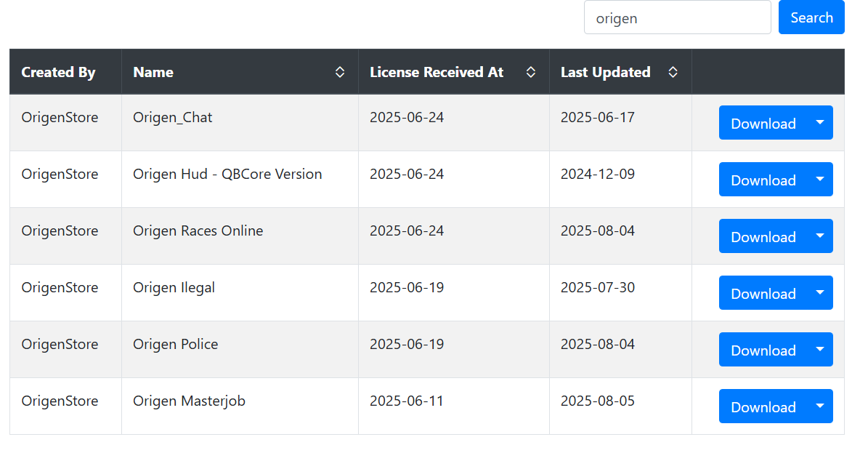Screen dimensions: 868x453
Task: Download Origen_Chat
Action: click(x=763, y=123)
